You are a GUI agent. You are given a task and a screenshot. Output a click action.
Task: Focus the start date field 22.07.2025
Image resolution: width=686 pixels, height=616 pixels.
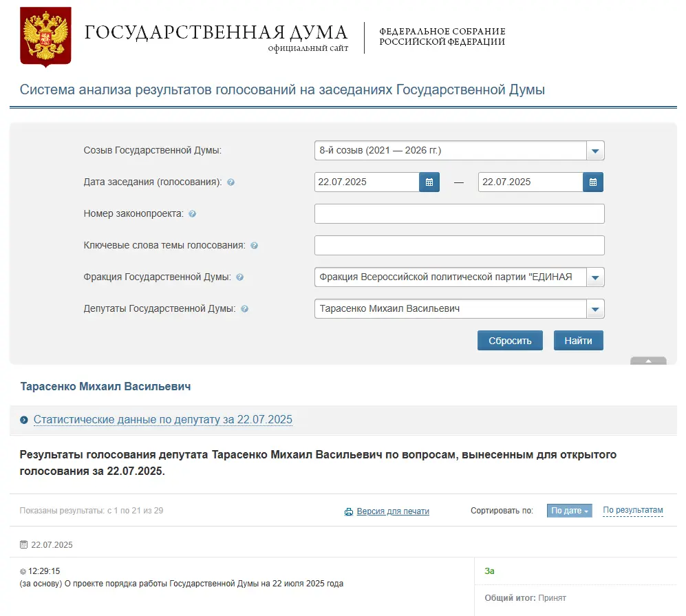(367, 182)
